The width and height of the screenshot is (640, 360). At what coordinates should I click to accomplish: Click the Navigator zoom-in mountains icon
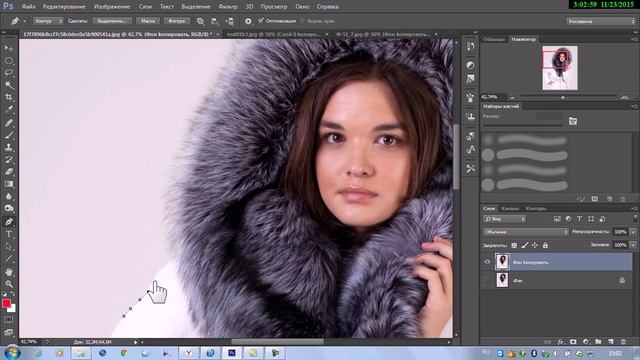tap(624, 97)
